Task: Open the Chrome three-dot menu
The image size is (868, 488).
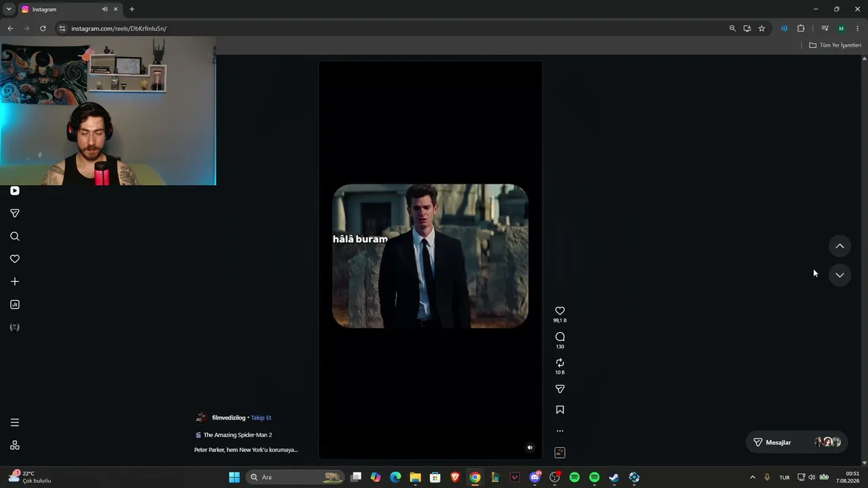Action: point(858,28)
